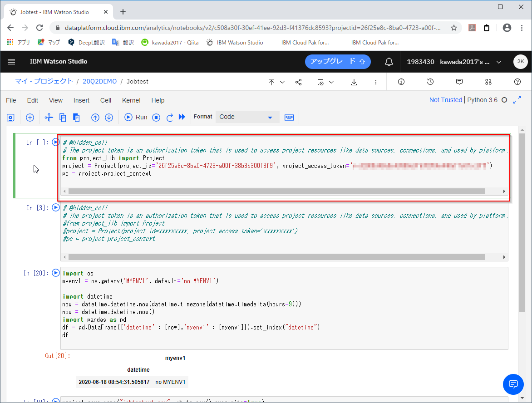Viewport: 532px width, 403px height.
Task: Reload the browser page
Action: (x=39, y=28)
